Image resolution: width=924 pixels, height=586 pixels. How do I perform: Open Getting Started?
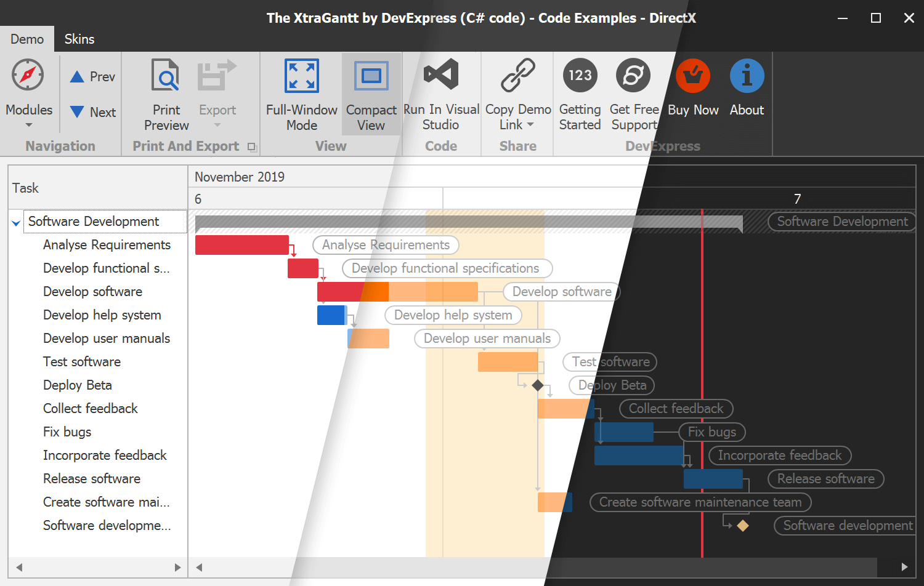pos(579,75)
